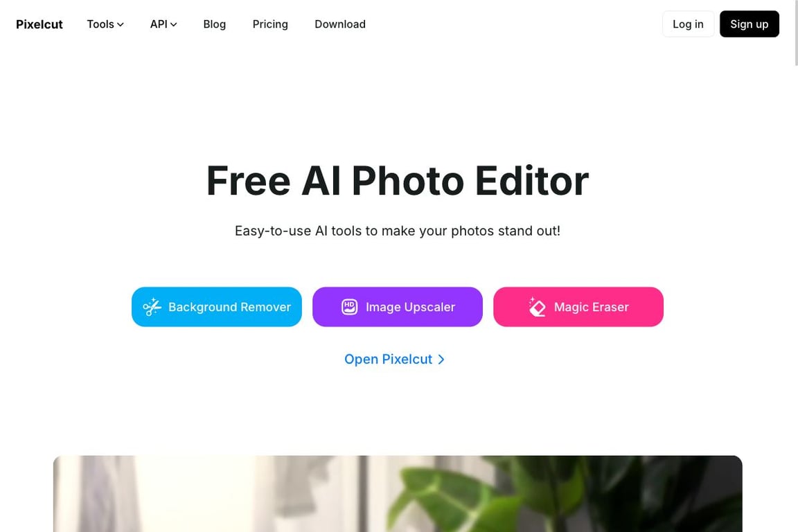
Task: Visit the Download page
Action: (x=340, y=24)
